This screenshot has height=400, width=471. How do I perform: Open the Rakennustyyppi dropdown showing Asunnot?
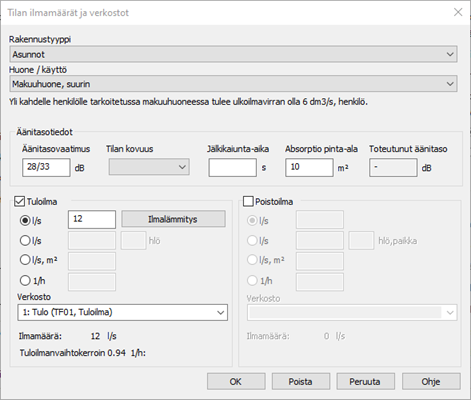click(233, 54)
